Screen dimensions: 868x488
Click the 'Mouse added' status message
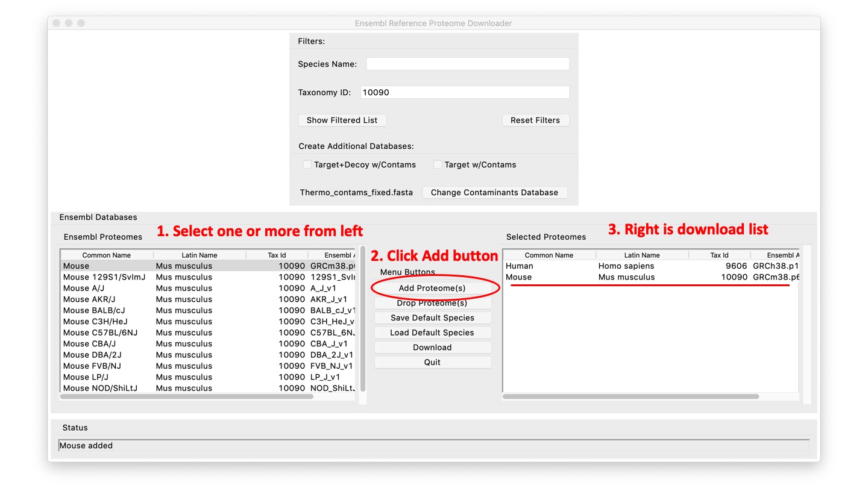[86, 446]
